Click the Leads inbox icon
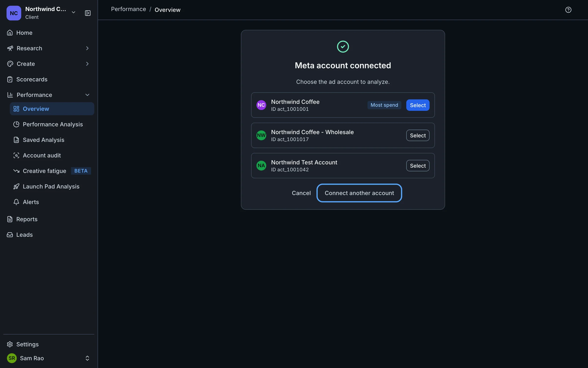Image resolution: width=588 pixels, height=368 pixels. (x=10, y=235)
